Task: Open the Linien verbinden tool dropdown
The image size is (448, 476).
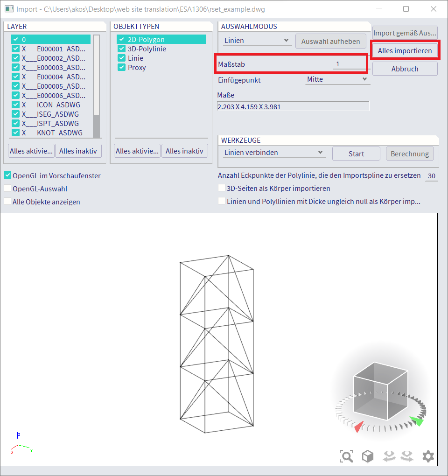Action: point(274,152)
